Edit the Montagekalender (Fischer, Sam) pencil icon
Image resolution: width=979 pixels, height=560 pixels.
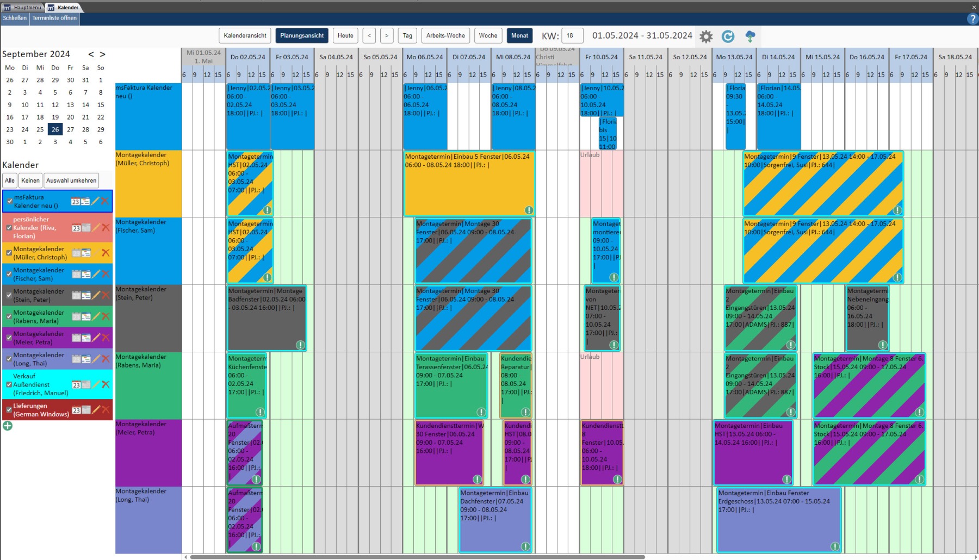point(96,274)
